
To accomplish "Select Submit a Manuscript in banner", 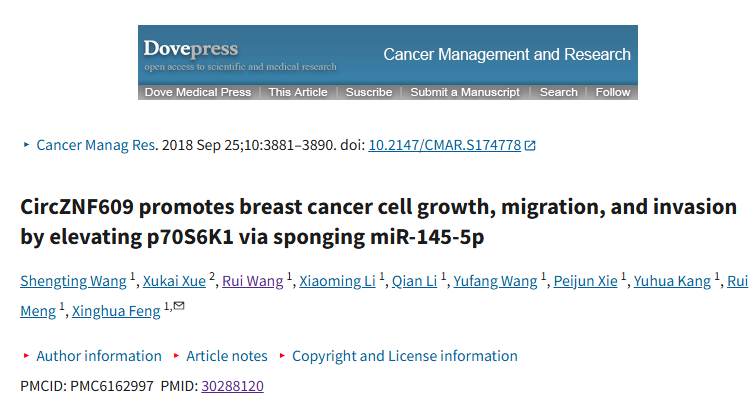I will [x=465, y=92].
